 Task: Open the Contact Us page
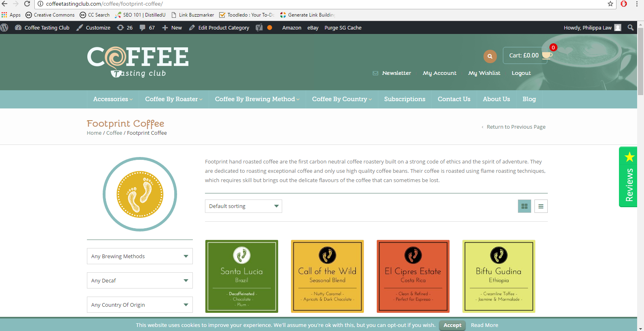(x=454, y=99)
